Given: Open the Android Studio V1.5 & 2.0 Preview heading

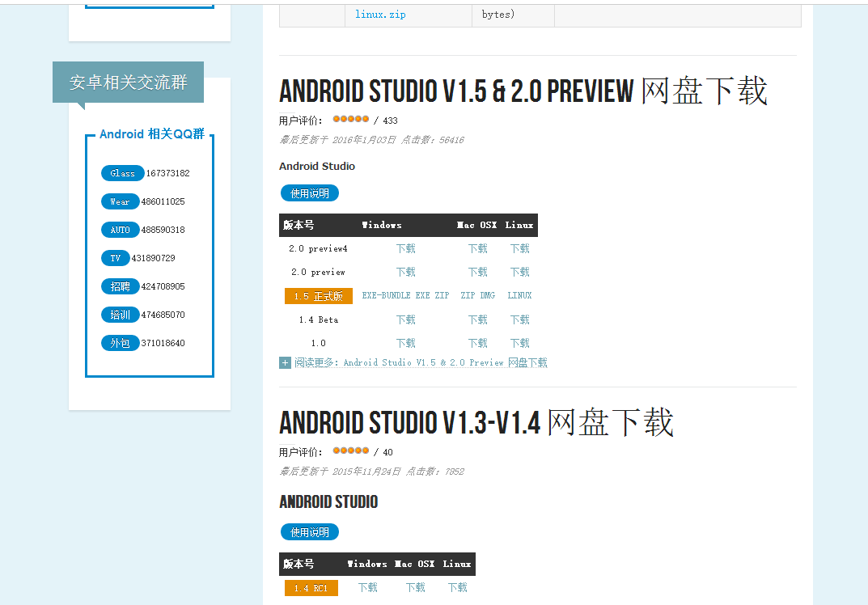Looking at the screenshot, I should [x=523, y=91].
